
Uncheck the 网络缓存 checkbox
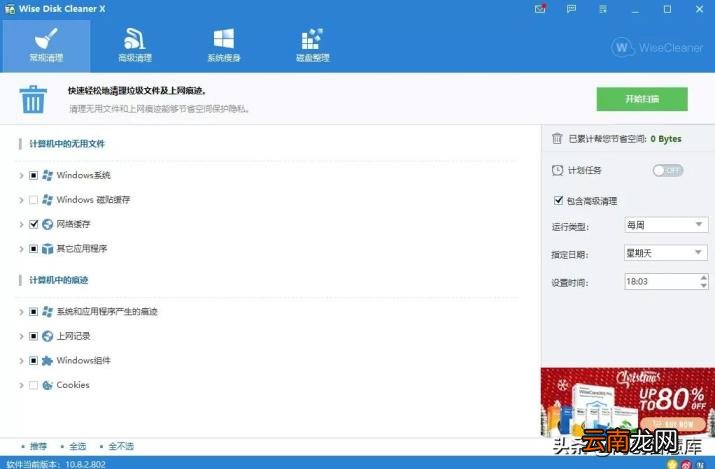pos(33,224)
